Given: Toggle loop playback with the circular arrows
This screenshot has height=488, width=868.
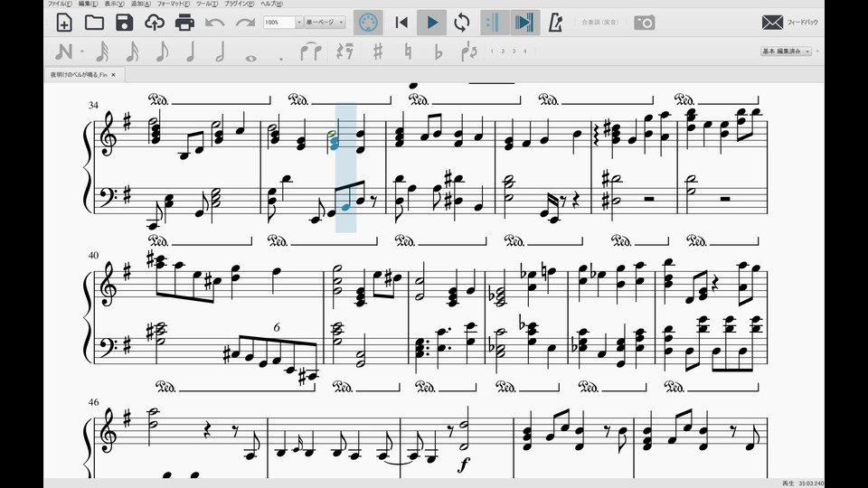Looking at the screenshot, I should tap(462, 23).
